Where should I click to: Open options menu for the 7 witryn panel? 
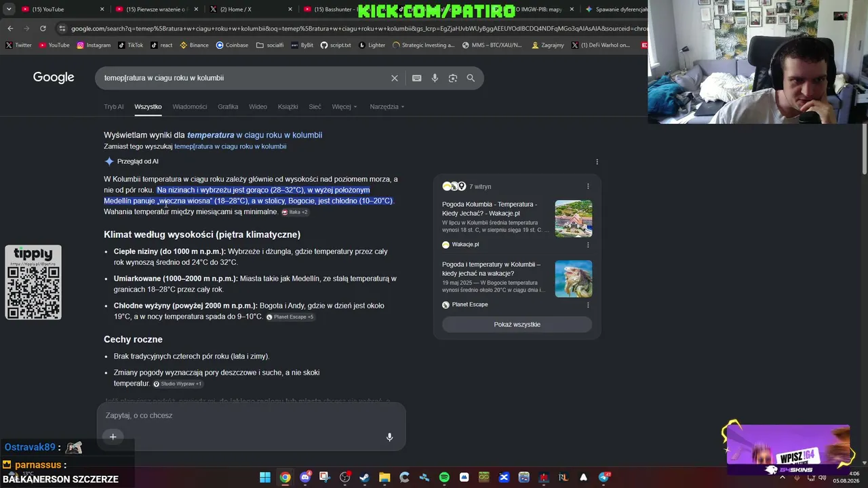click(x=588, y=186)
